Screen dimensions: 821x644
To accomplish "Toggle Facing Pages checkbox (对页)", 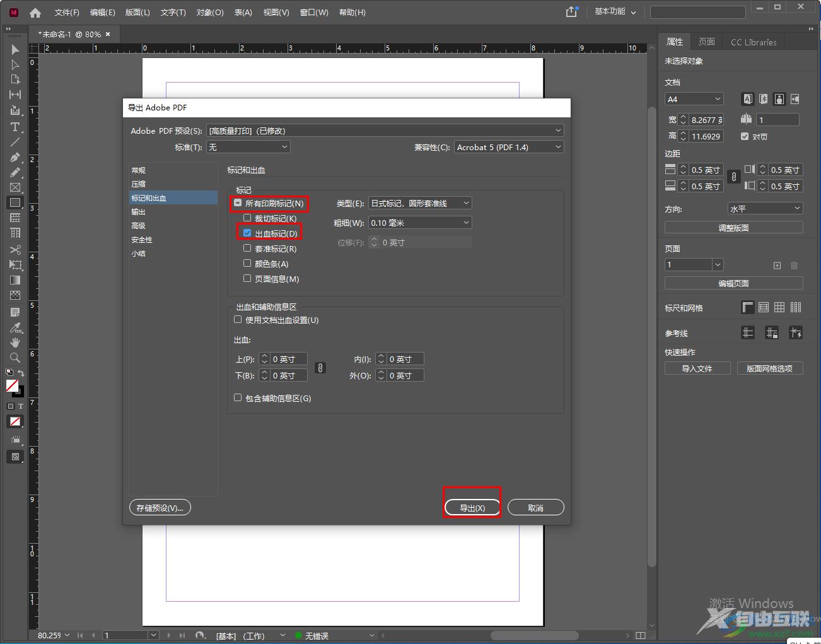I will pos(745,136).
